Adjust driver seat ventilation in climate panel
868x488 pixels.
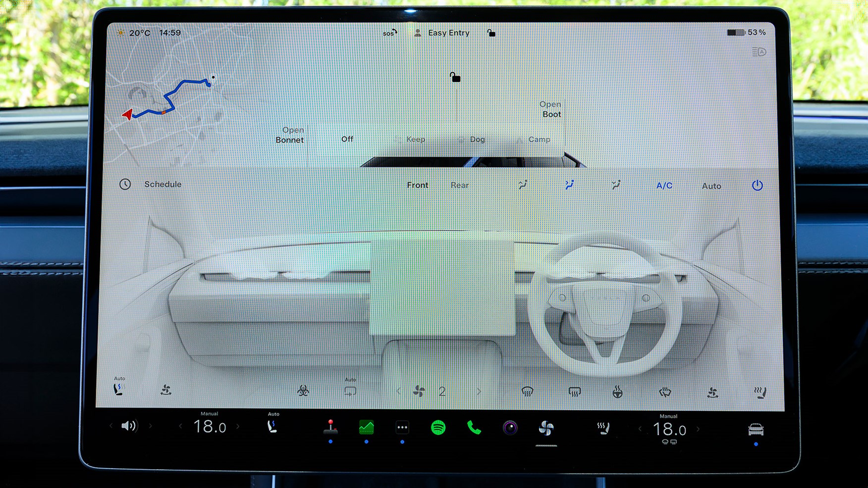pyautogui.click(x=712, y=392)
